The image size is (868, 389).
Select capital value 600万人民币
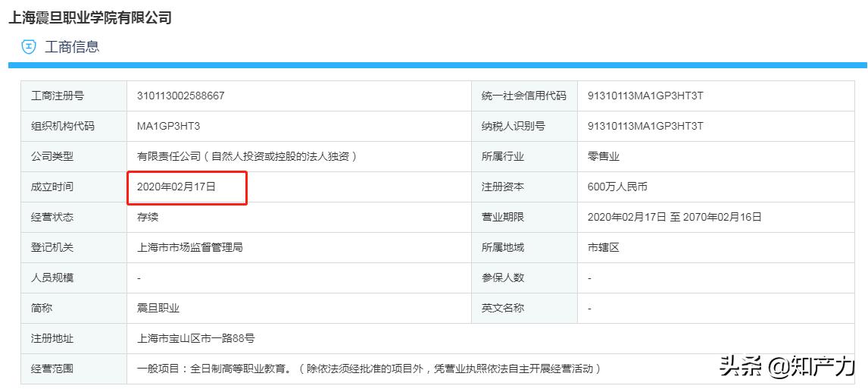click(x=617, y=187)
